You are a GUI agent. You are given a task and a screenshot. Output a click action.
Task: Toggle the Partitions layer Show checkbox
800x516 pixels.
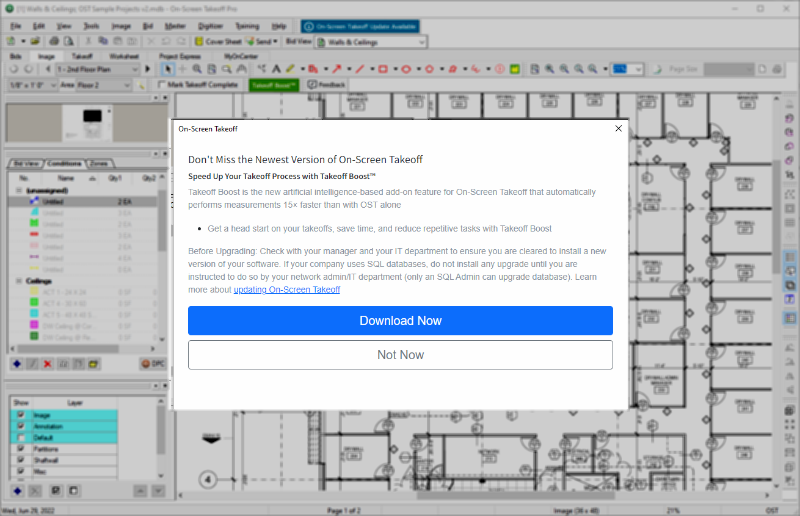[21, 449]
